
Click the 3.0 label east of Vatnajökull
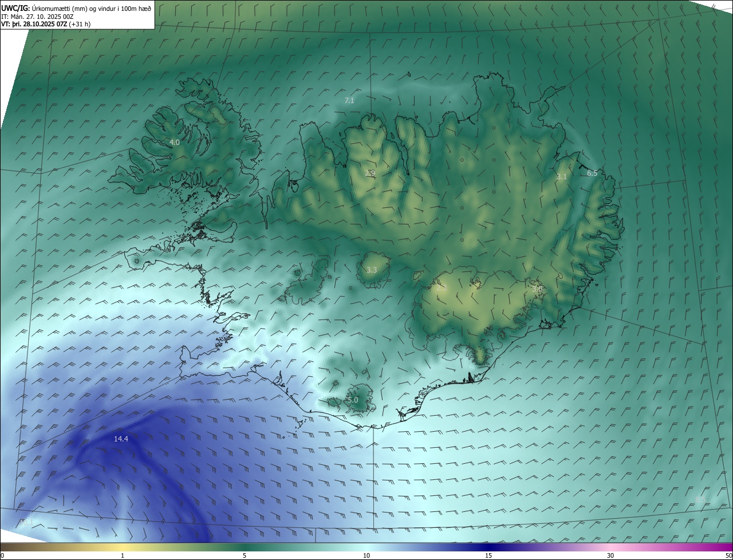pos(537,289)
